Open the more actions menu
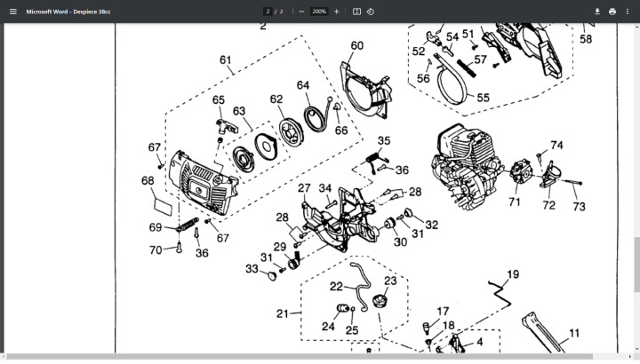 [627, 12]
